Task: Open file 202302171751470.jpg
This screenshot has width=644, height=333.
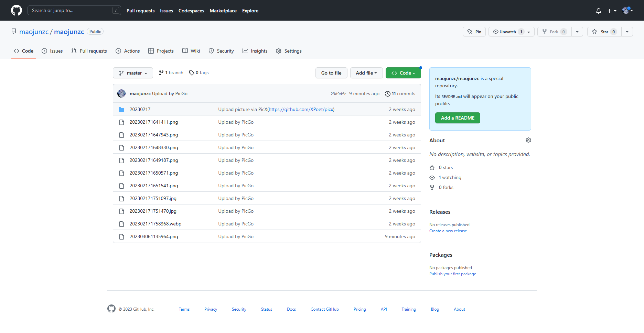Action: click(153, 211)
